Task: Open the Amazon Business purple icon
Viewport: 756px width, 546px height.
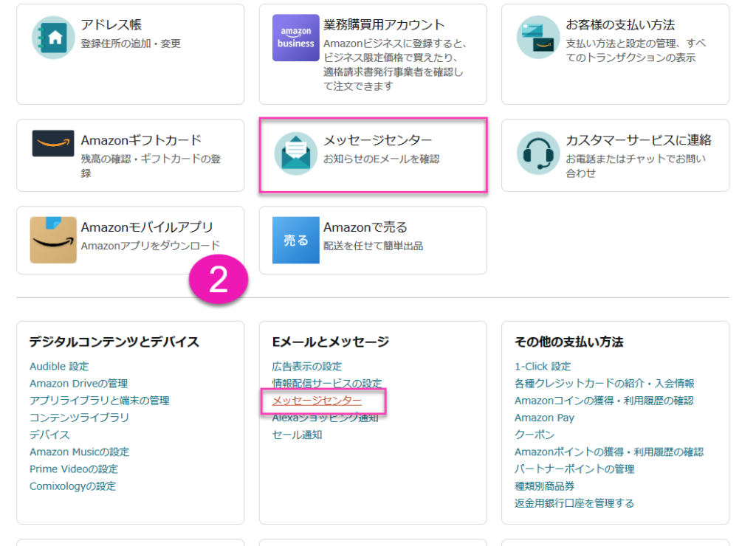Action: tap(295, 37)
